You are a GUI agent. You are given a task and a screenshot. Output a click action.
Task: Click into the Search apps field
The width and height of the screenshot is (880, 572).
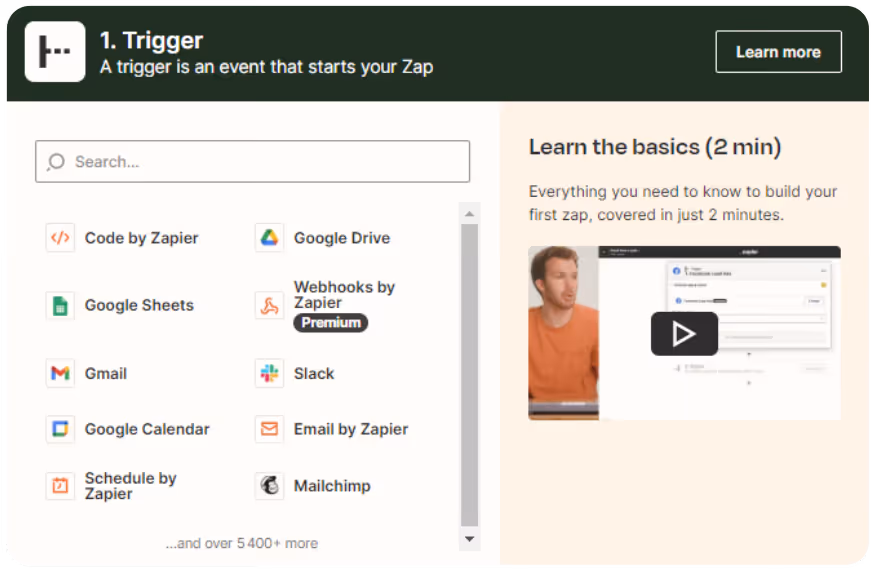pyautogui.click(x=253, y=162)
